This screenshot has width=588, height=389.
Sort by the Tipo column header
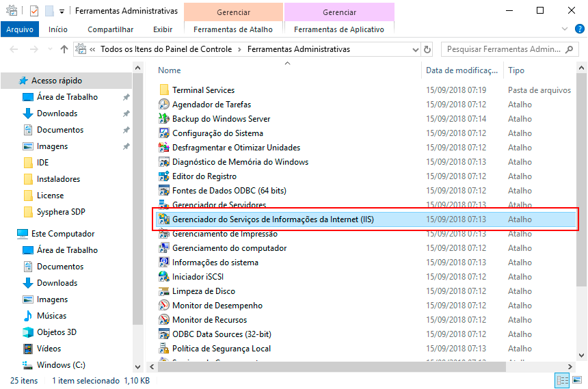(516, 70)
